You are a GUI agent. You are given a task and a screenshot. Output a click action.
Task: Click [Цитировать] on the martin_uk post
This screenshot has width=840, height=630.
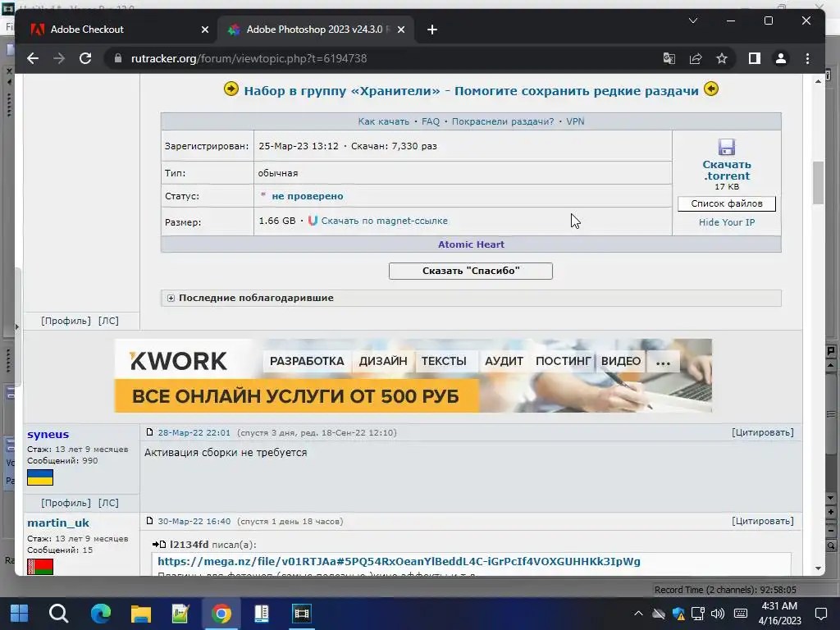pos(763,521)
